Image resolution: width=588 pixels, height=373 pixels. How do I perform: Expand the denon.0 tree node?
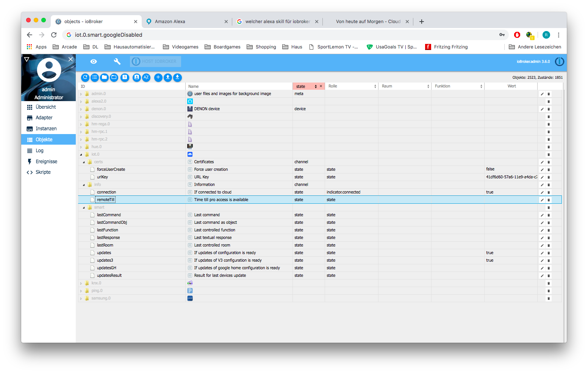[x=81, y=109]
